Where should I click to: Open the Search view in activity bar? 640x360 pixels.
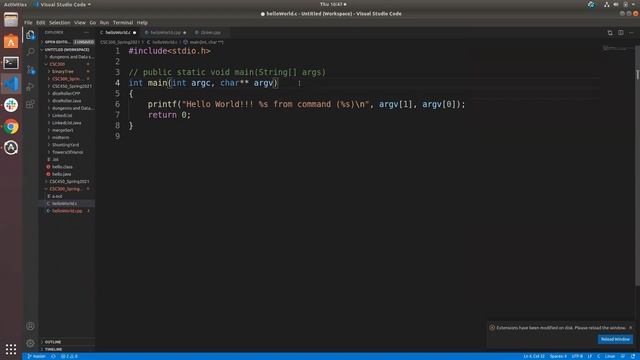[31, 52]
